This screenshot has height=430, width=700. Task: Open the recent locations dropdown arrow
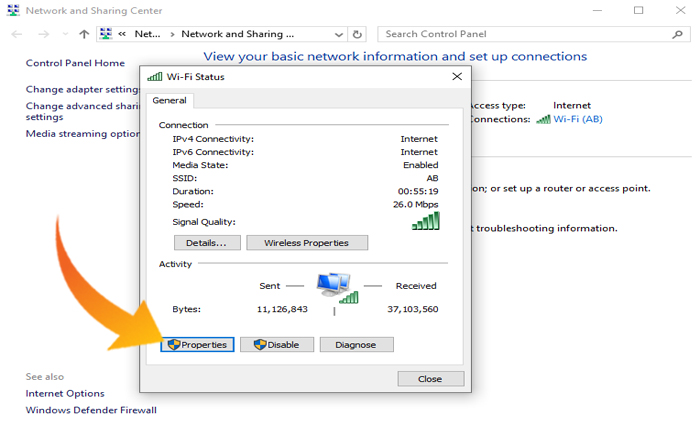coord(64,34)
